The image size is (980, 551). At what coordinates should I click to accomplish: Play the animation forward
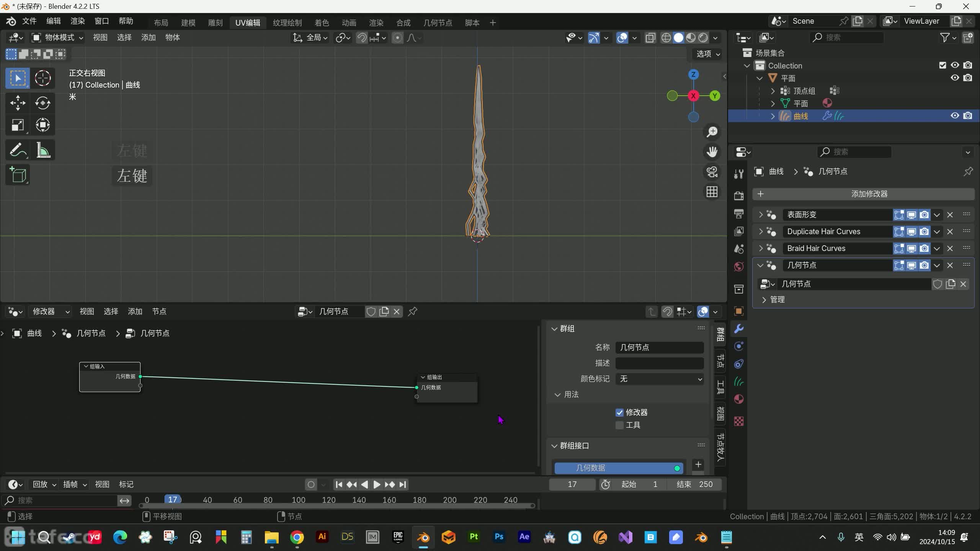(377, 484)
